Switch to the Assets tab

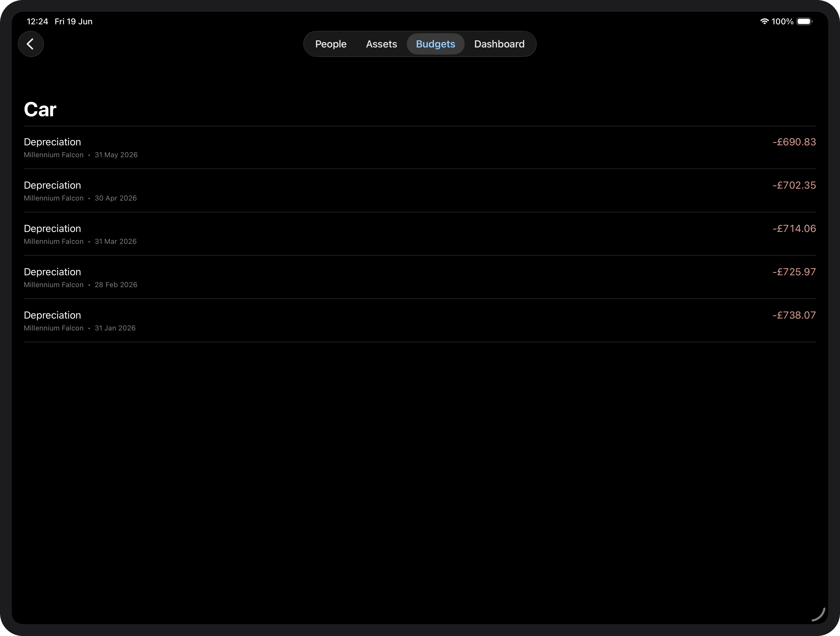[x=381, y=44]
